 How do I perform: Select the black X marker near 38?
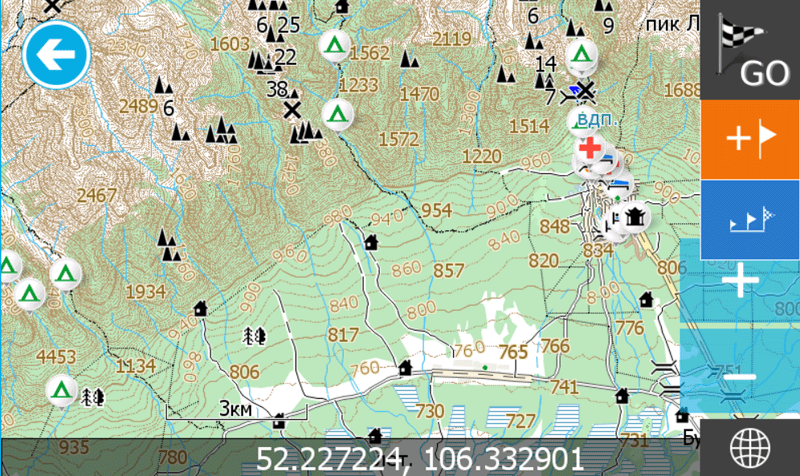(x=292, y=110)
